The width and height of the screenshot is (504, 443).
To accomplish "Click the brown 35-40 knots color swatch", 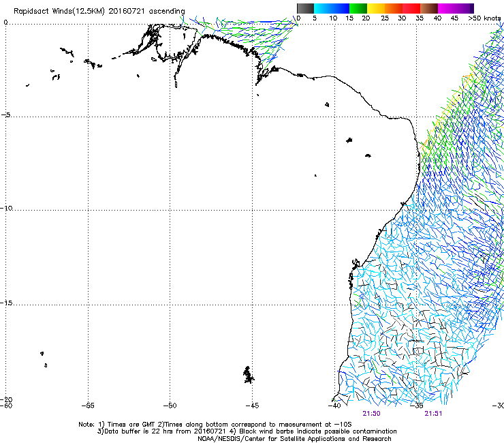I will coord(429,8).
